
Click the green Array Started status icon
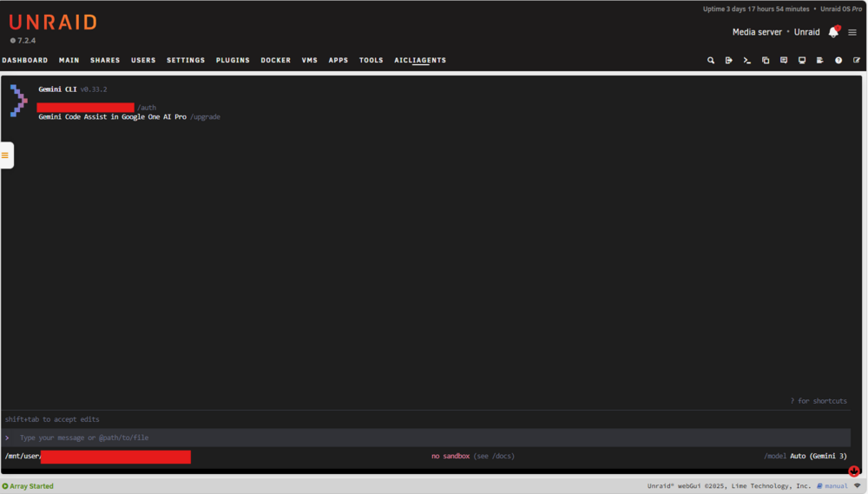(x=5, y=486)
